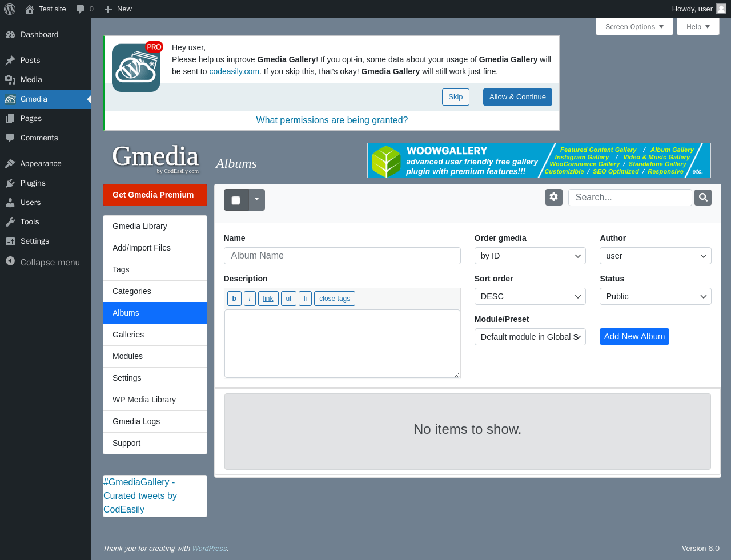Open Settings in Gmedia plugin menu

tap(155, 378)
